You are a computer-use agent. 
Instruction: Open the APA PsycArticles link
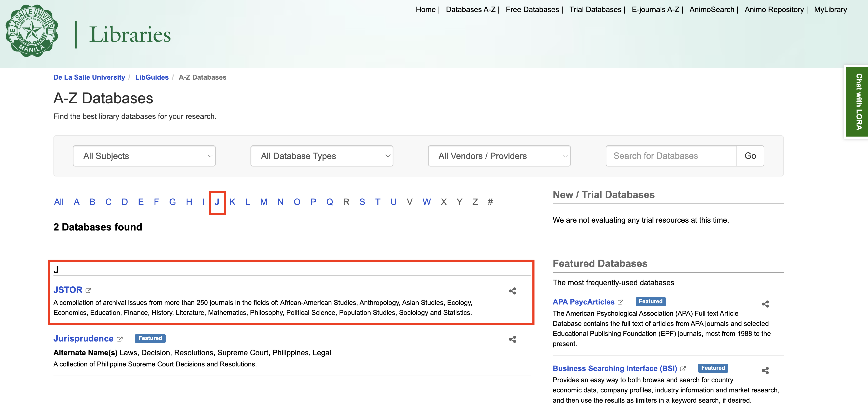point(584,302)
